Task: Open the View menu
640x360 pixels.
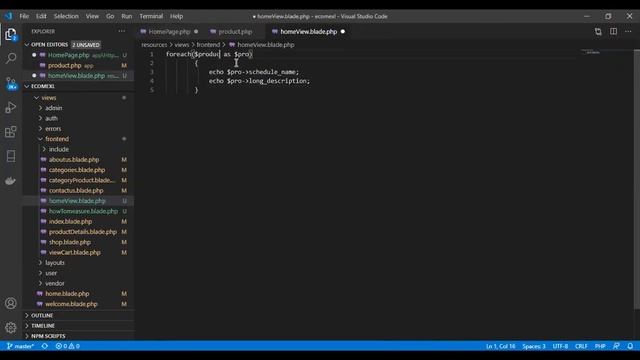Action: (92, 16)
